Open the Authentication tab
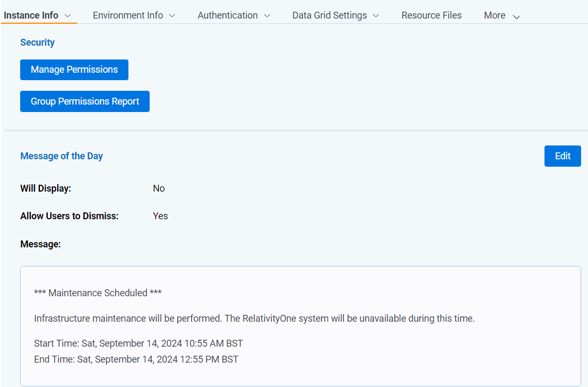The height and width of the screenshot is (387, 588). click(228, 15)
